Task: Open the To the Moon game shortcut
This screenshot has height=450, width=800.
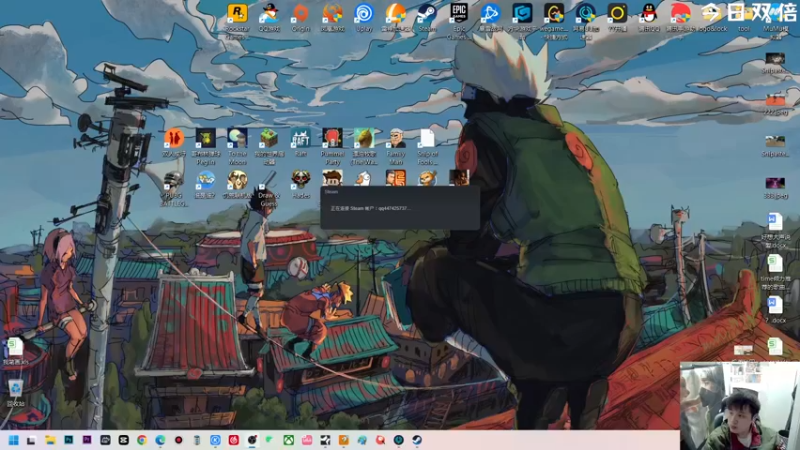Action: pos(237,138)
